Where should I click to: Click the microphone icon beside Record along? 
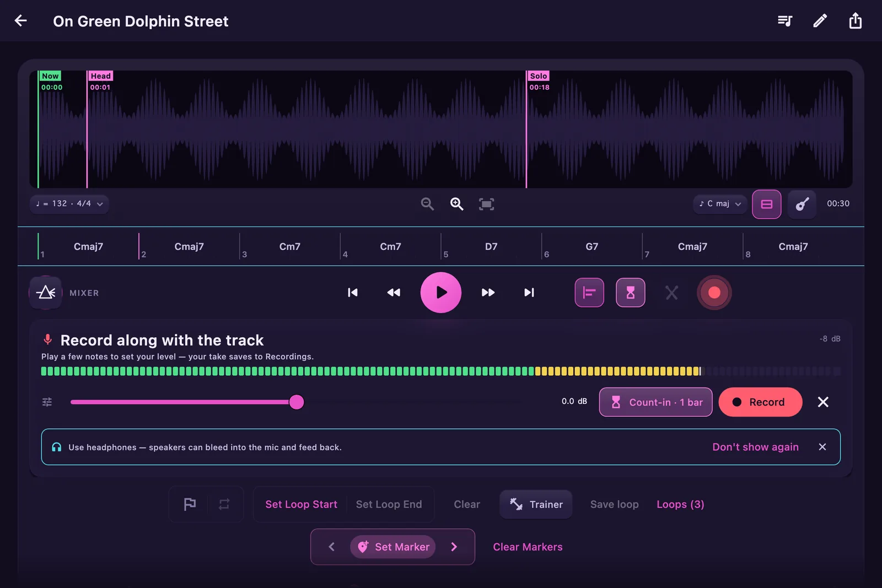48,339
